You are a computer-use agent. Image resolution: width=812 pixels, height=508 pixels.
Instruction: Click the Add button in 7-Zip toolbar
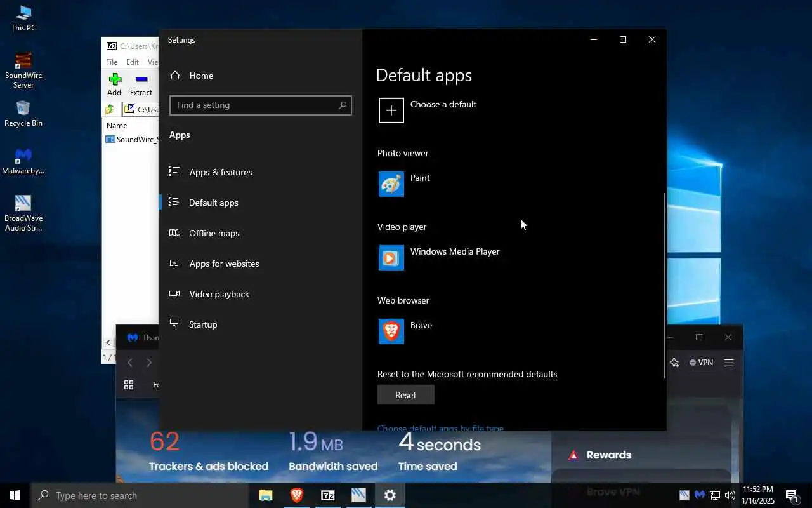click(114, 84)
